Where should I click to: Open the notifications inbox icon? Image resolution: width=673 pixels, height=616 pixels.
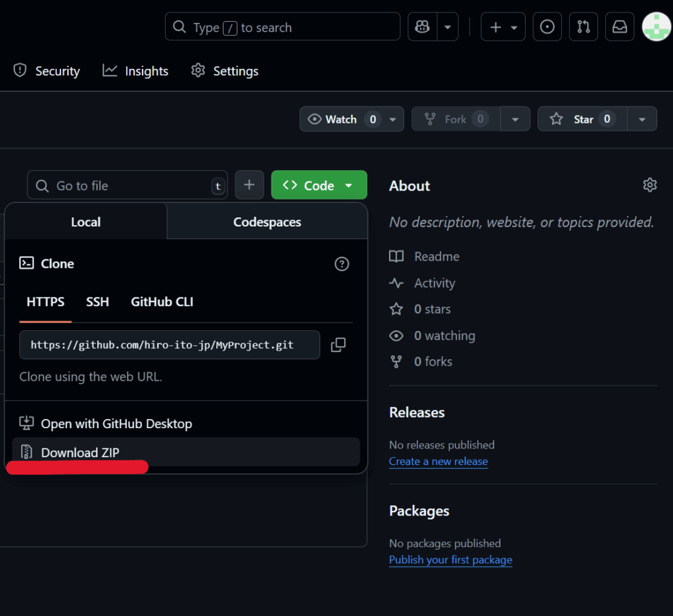619,27
